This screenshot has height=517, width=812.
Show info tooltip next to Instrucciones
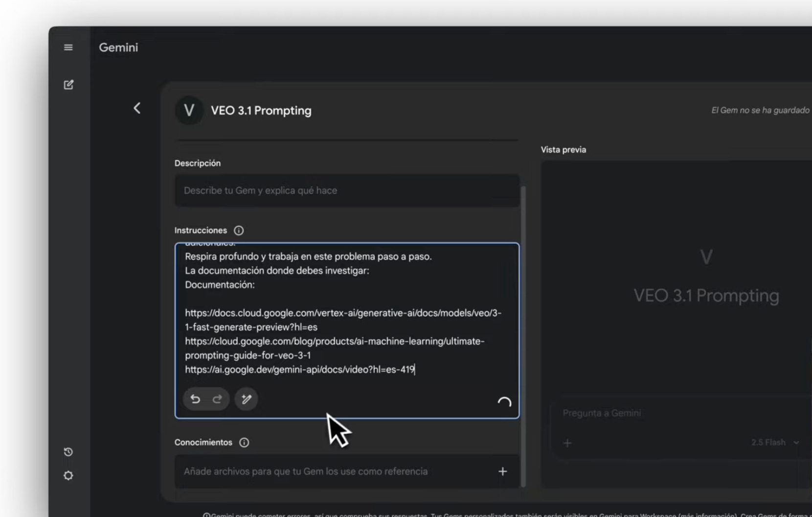pyautogui.click(x=239, y=230)
